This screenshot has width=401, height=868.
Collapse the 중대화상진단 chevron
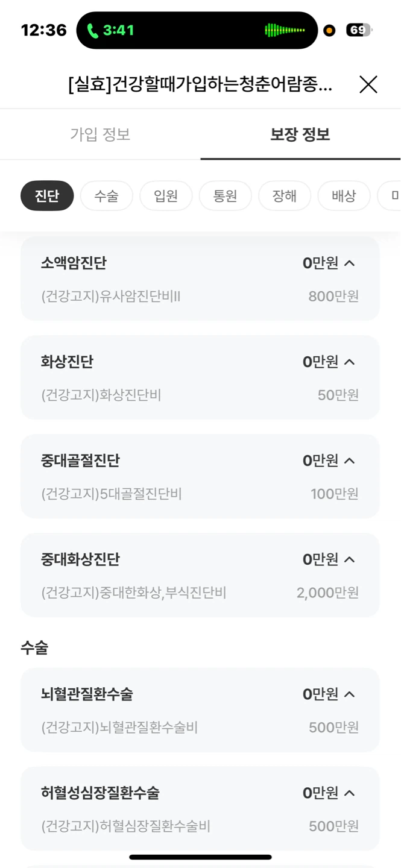click(x=349, y=560)
